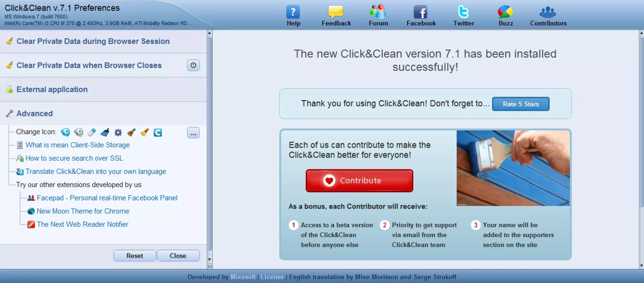644x283 pixels.
Task: Click the translate icon beside Translate link
Action: coord(20,172)
